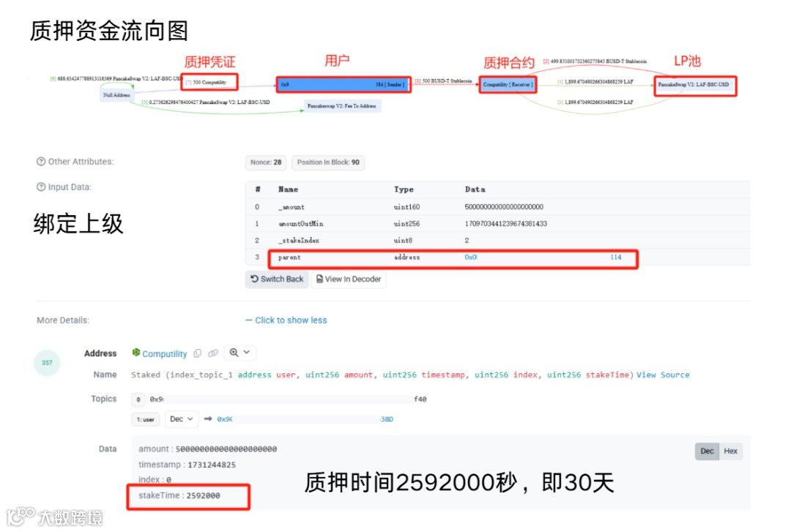791x532 pixels.
Task: Click the 'uint8' type cell
Action: click(x=403, y=241)
